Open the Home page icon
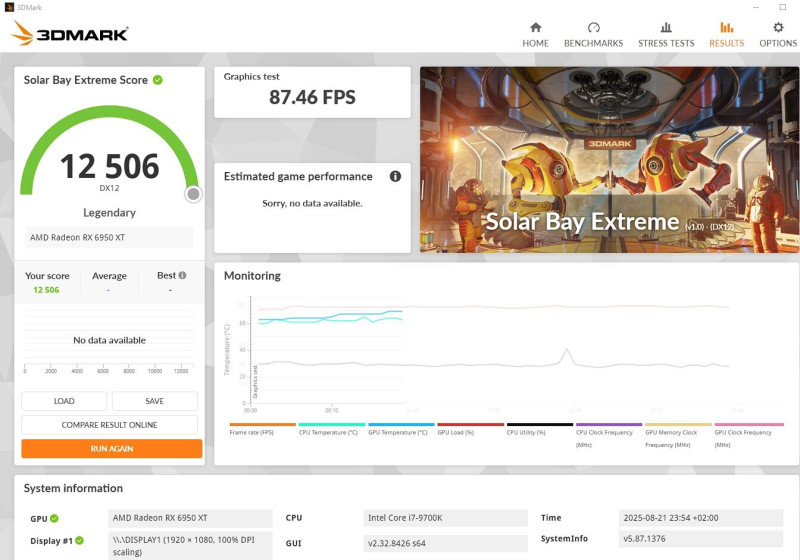Viewport: 800px width, 560px height. pyautogui.click(x=535, y=27)
